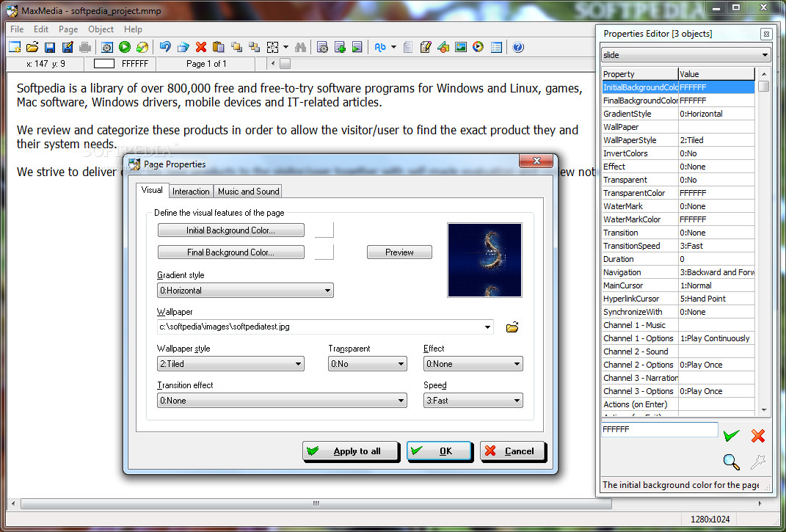The image size is (786, 532).
Task: Click the New project toolbar icon
Action: coord(15,47)
